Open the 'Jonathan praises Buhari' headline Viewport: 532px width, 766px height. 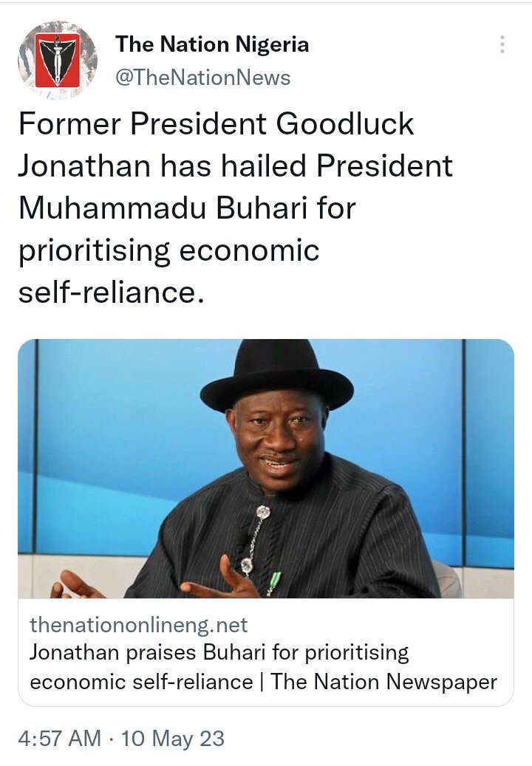[x=219, y=653]
